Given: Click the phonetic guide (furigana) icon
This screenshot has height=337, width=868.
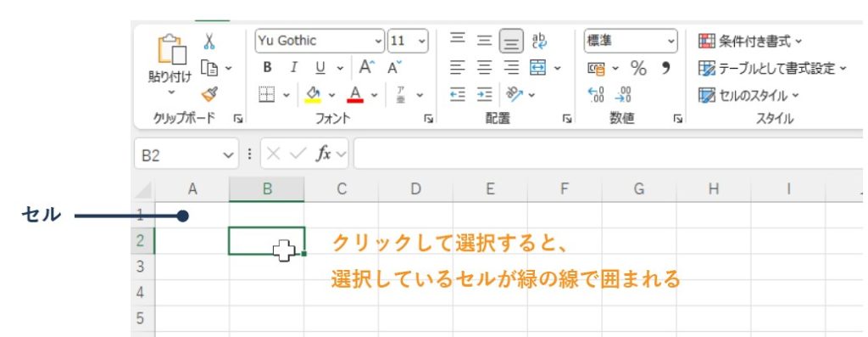Looking at the screenshot, I should tap(401, 95).
